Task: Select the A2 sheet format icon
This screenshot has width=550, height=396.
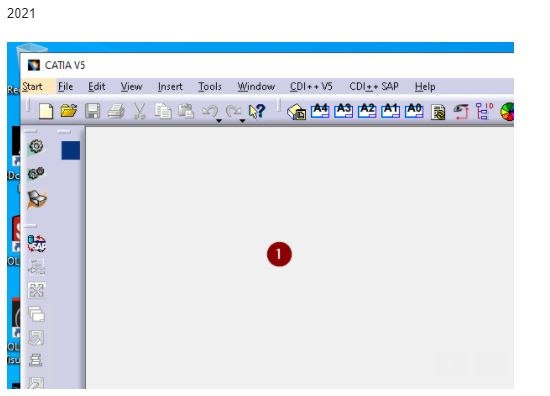Action: click(x=367, y=111)
